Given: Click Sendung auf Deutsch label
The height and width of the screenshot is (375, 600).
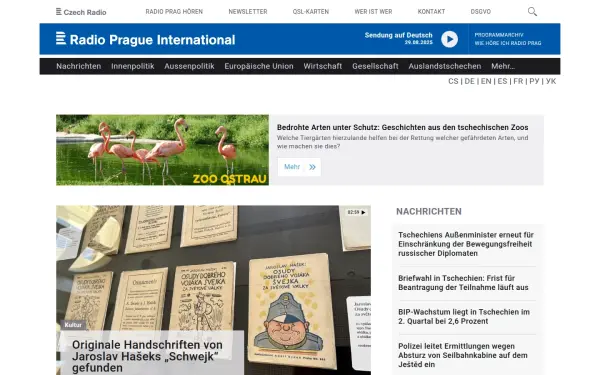Looking at the screenshot, I should tap(398, 35).
